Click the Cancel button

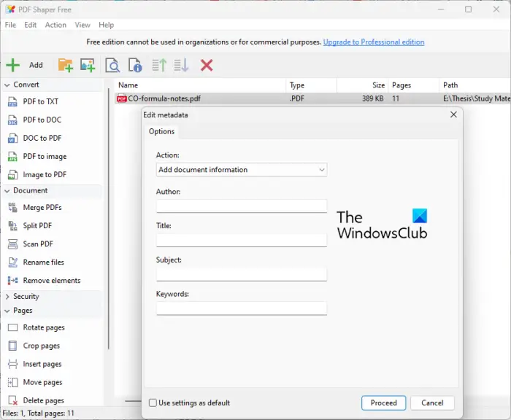(432, 402)
